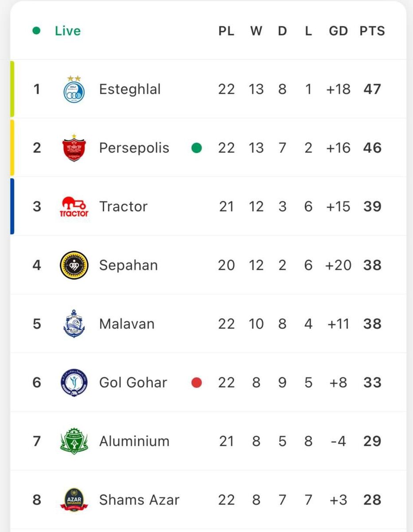Image resolution: width=413 pixels, height=532 pixels.
Task: Open the Esteghlal team name link
Action: click(x=130, y=90)
